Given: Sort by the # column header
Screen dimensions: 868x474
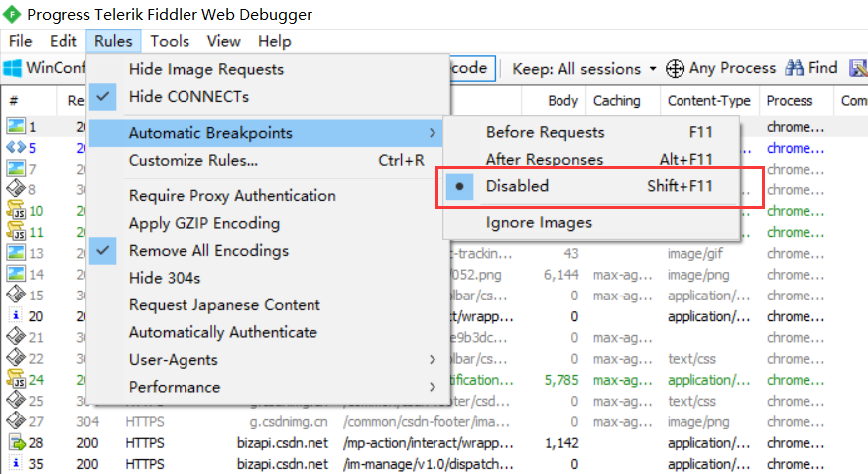Looking at the screenshot, I should (x=29, y=101).
